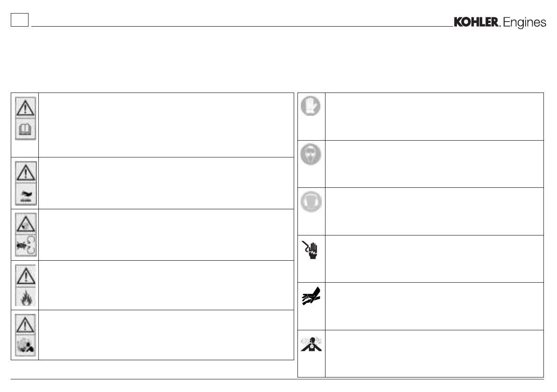557x392 pixels.
Task: Click the ear protection headphones icon
Action: tap(311, 201)
